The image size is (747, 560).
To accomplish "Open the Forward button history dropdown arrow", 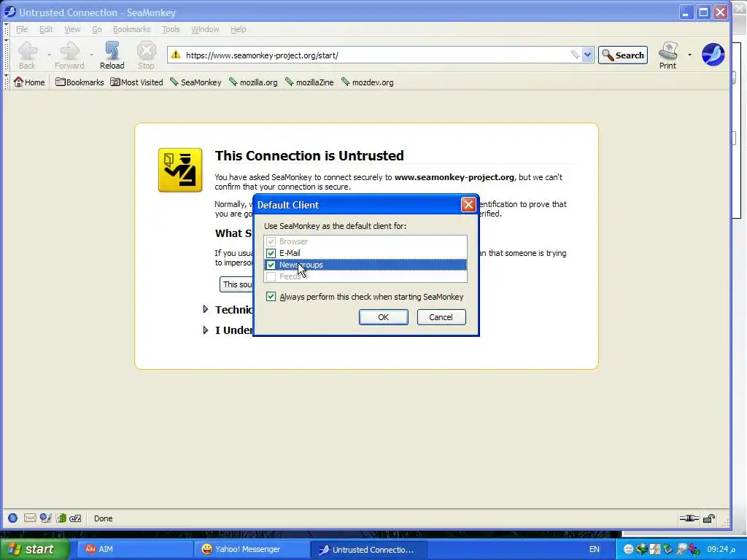I will [x=91, y=55].
